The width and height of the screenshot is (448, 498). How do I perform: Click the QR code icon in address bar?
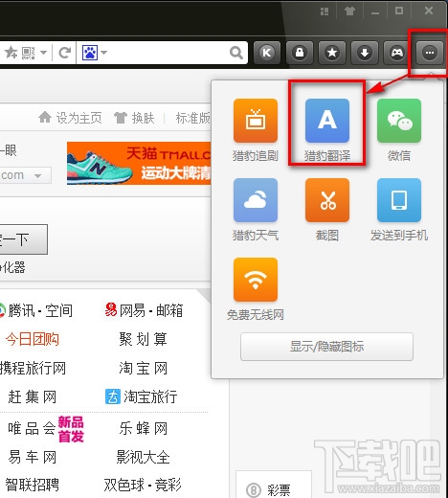(28, 53)
